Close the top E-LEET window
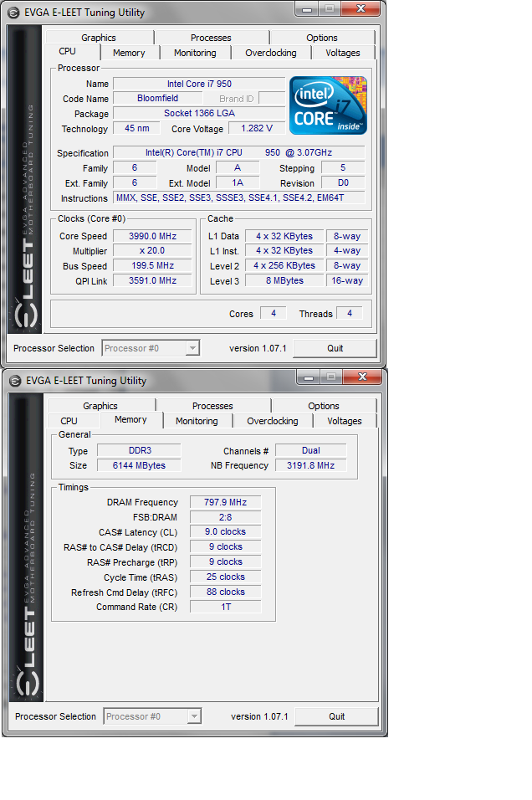This screenshot has width=532, height=800. pos(361,8)
